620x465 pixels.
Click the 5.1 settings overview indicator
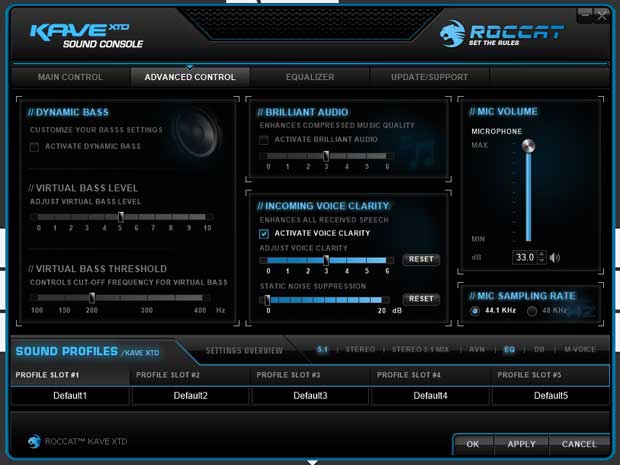click(322, 350)
